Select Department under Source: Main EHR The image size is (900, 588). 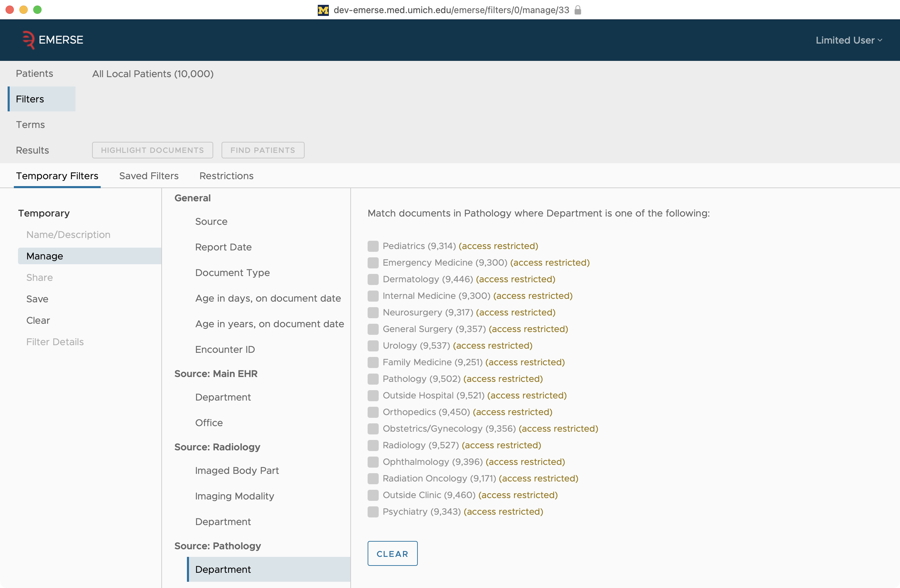223,397
